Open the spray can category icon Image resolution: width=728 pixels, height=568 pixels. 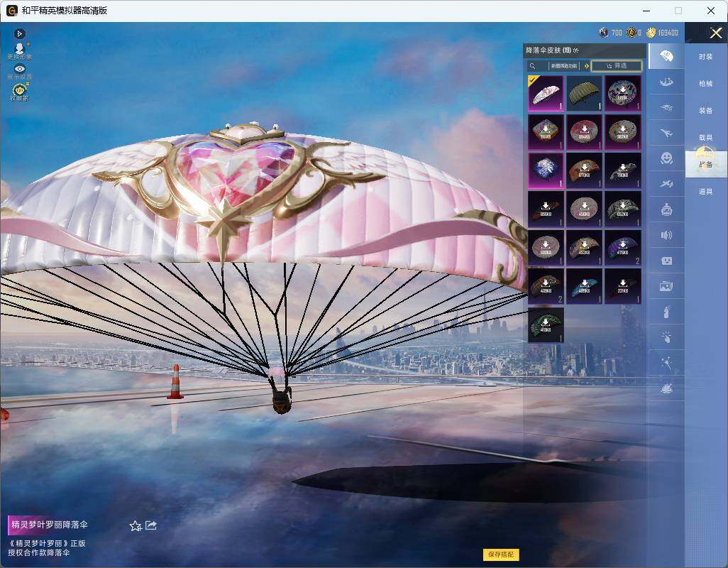click(666, 312)
